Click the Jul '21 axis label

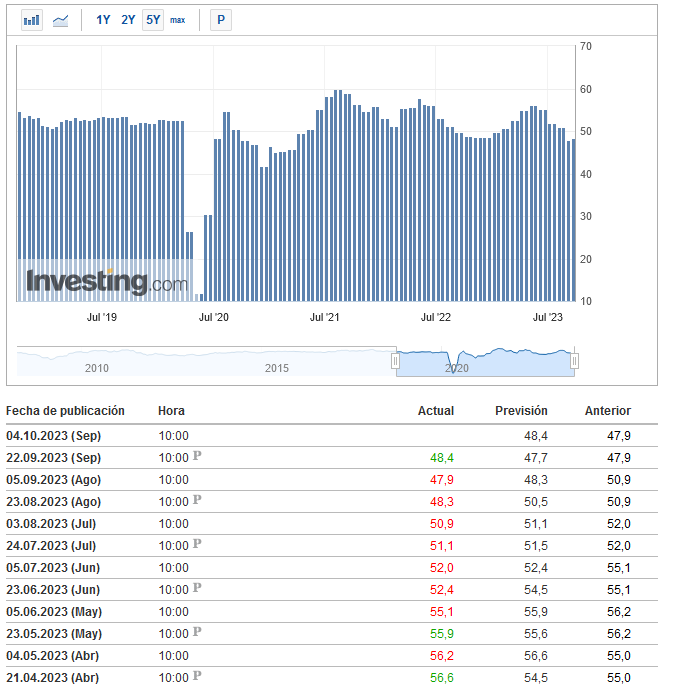325,317
